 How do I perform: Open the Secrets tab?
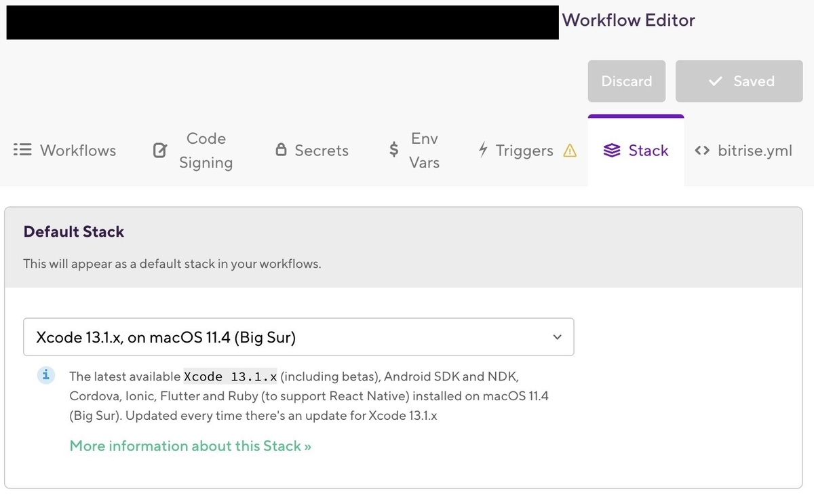[x=312, y=151]
